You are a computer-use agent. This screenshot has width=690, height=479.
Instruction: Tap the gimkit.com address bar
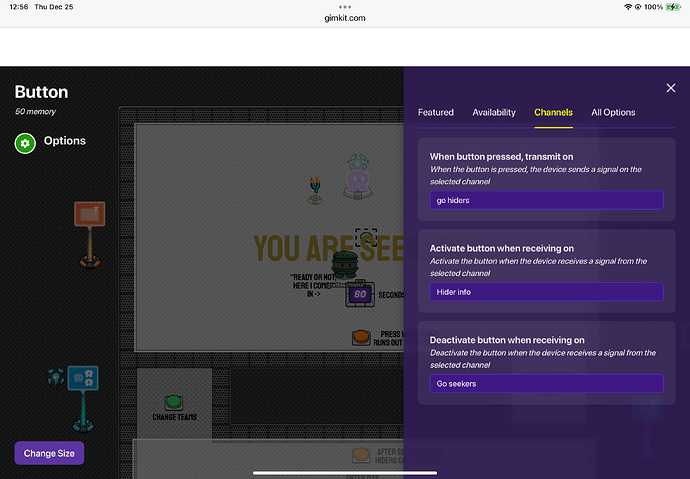coord(345,18)
